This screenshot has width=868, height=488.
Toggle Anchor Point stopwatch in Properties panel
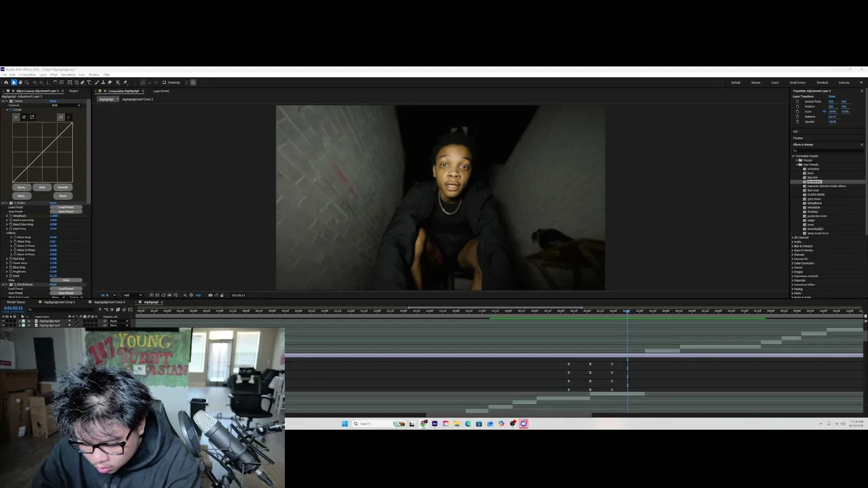click(x=797, y=102)
